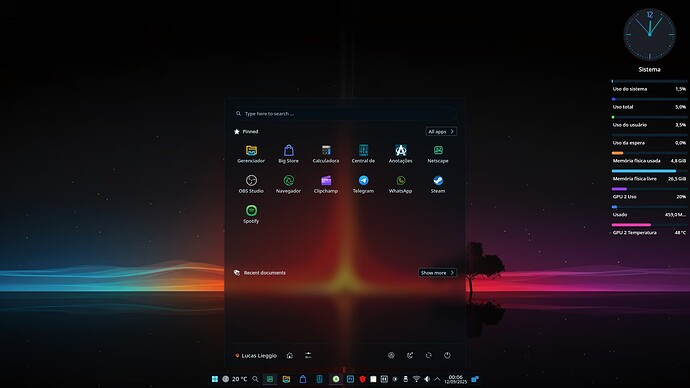The image size is (690, 388).
Task: Open Telegram from the pinned grid
Action: pos(363,184)
